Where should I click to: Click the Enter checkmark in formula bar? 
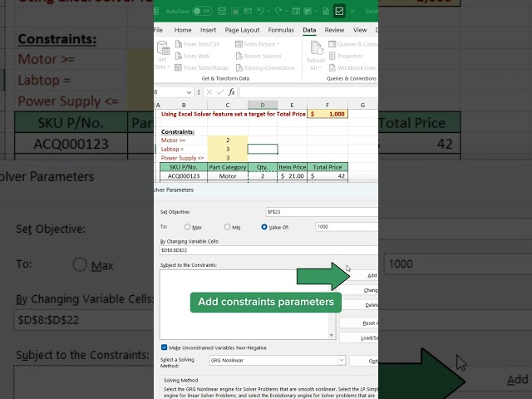click(220, 92)
